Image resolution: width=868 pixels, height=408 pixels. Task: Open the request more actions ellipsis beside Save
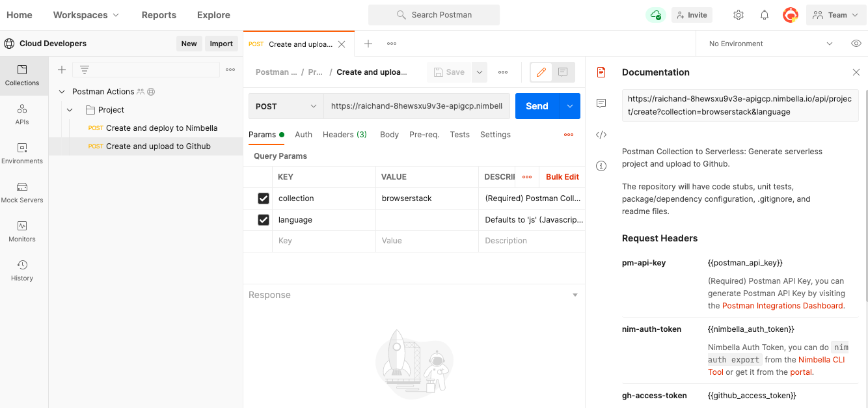(x=503, y=72)
